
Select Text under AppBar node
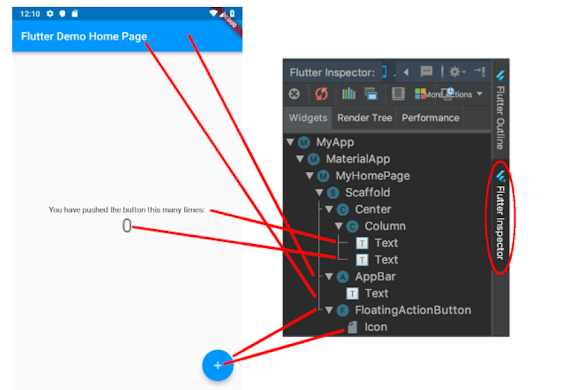click(x=376, y=293)
